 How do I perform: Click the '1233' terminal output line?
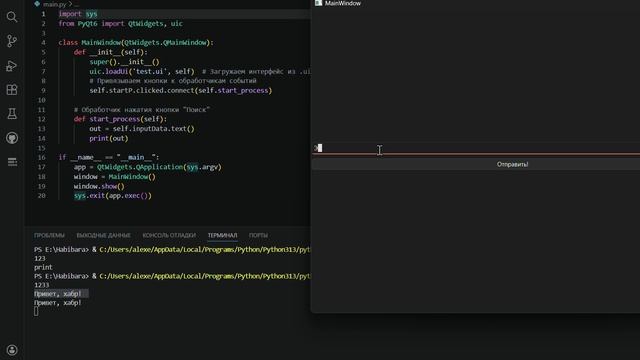click(x=42, y=285)
